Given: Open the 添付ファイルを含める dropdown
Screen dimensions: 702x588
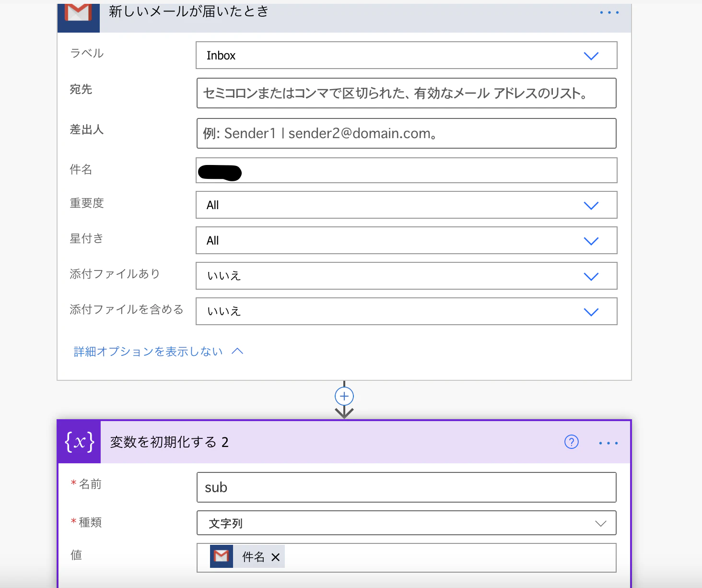Looking at the screenshot, I should click(407, 311).
